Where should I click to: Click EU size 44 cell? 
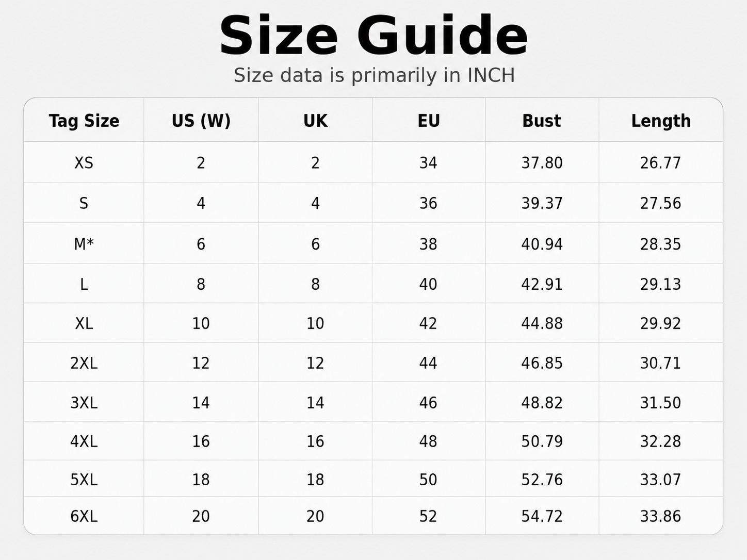click(428, 363)
